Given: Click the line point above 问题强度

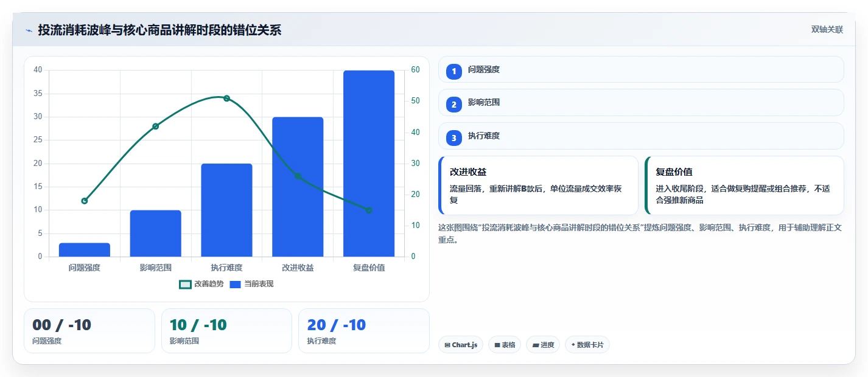Looking at the screenshot, I should tap(85, 201).
